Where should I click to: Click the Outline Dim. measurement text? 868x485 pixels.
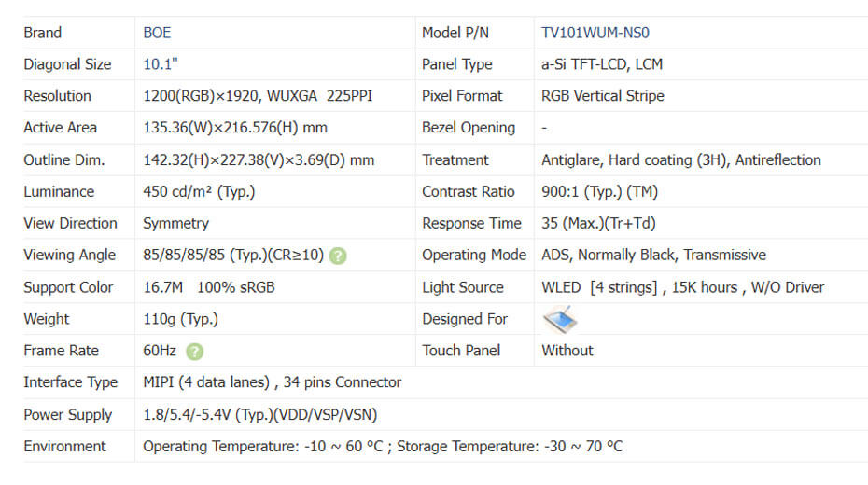coord(259,160)
